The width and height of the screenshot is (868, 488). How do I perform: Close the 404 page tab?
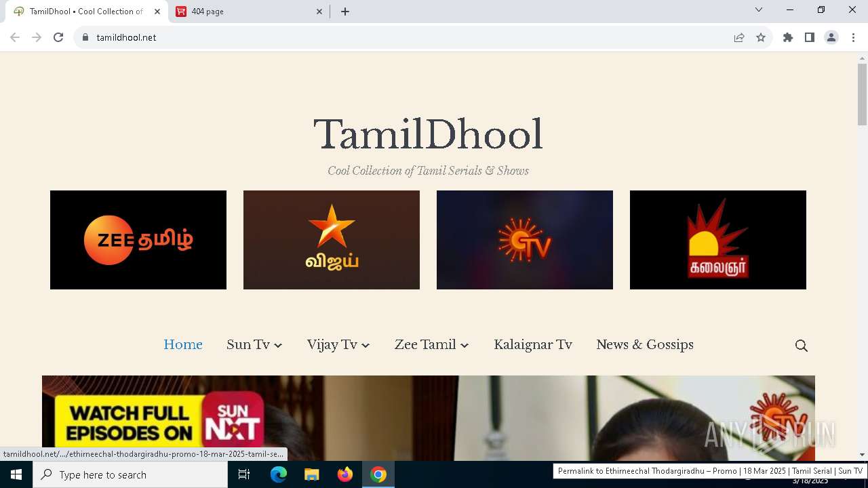pyautogui.click(x=319, y=12)
